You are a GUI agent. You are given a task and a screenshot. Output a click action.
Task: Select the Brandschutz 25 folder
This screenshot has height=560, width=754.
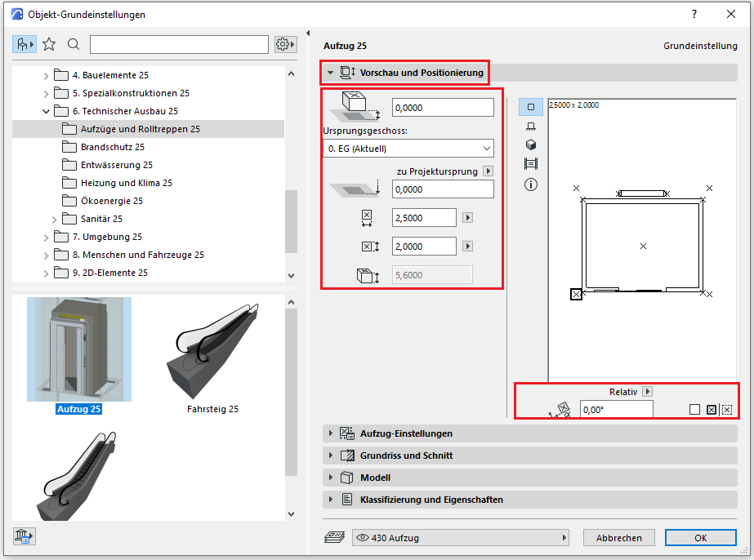[x=112, y=147]
